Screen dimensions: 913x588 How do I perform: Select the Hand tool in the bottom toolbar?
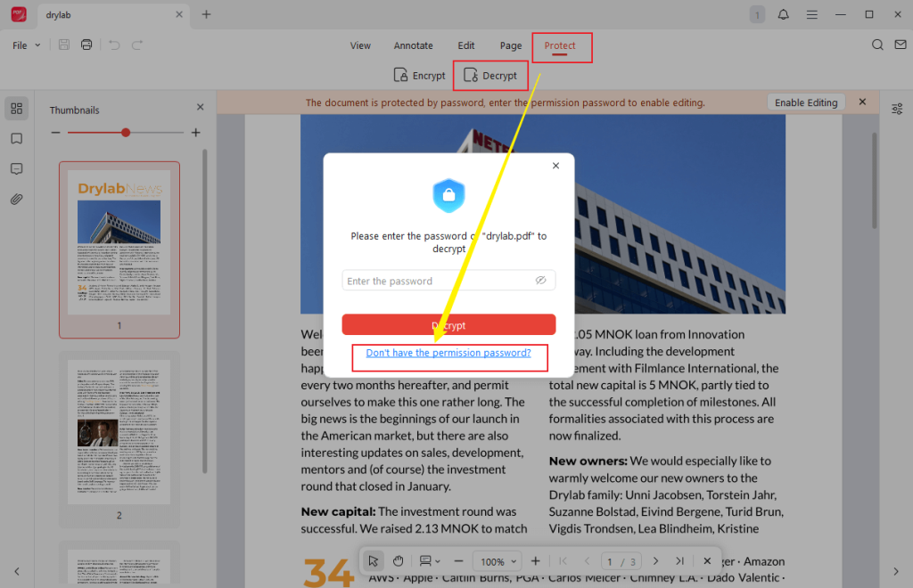(398, 560)
